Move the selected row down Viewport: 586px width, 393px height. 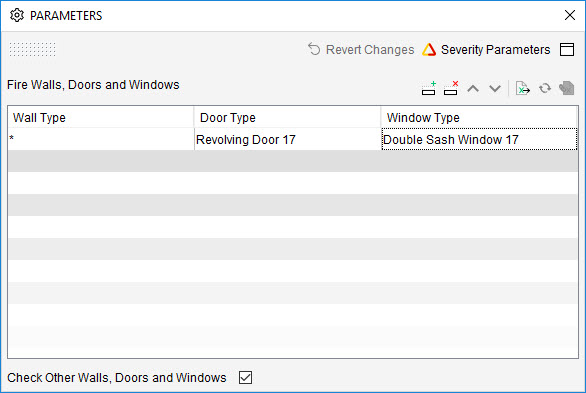click(495, 89)
